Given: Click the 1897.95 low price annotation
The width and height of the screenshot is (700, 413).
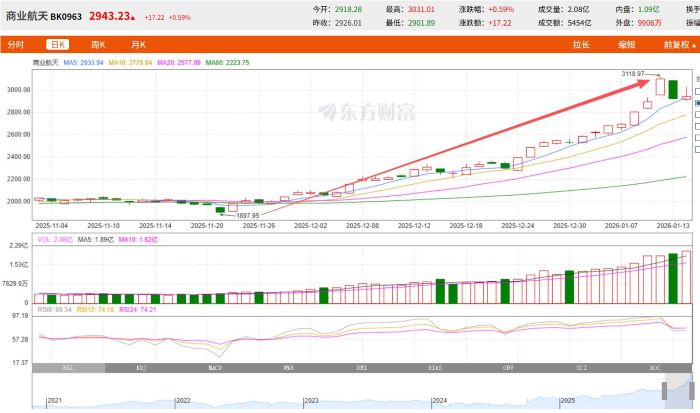Looking at the screenshot, I should (x=247, y=216).
